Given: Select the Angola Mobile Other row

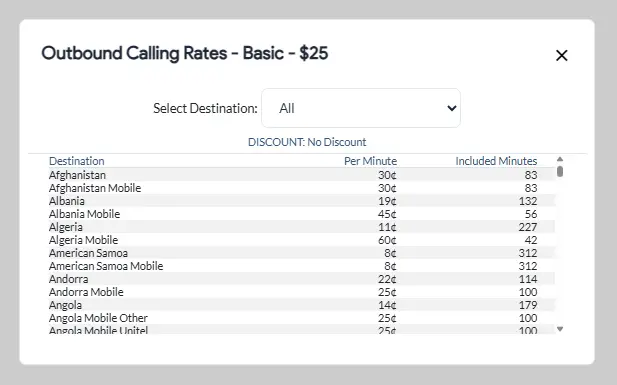Looking at the screenshot, I should click(301, 318).
